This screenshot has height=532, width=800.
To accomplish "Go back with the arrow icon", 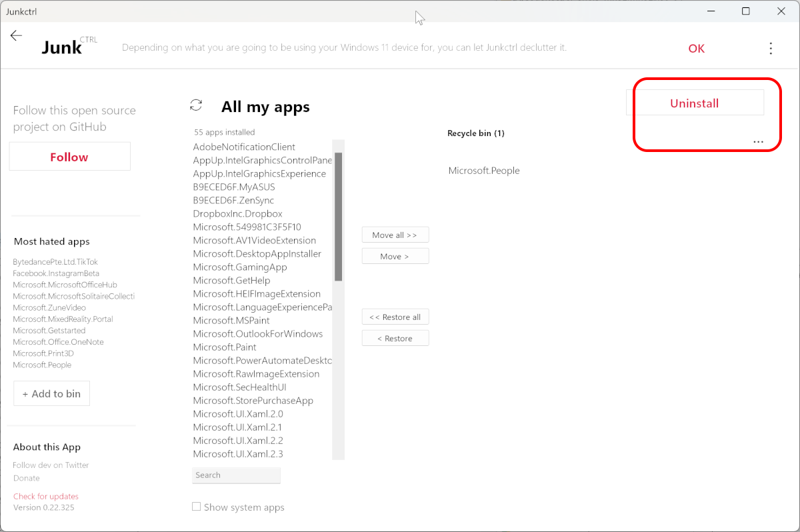I will pos(17,36).
